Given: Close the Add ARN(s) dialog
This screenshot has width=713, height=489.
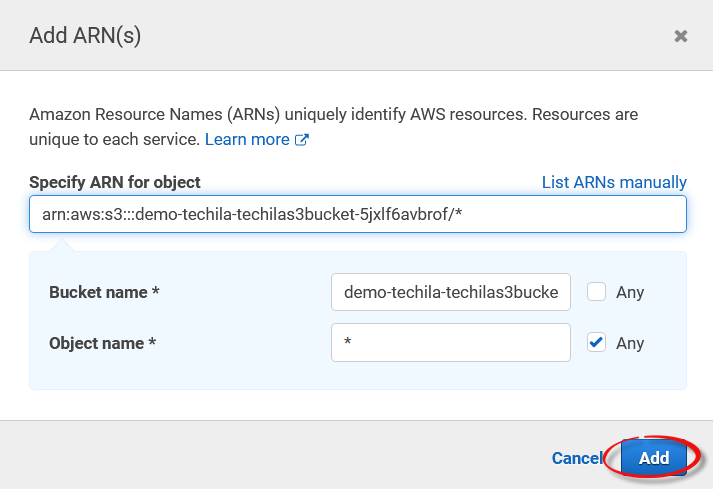Looking at the screenshot, I should pos(680,36).
